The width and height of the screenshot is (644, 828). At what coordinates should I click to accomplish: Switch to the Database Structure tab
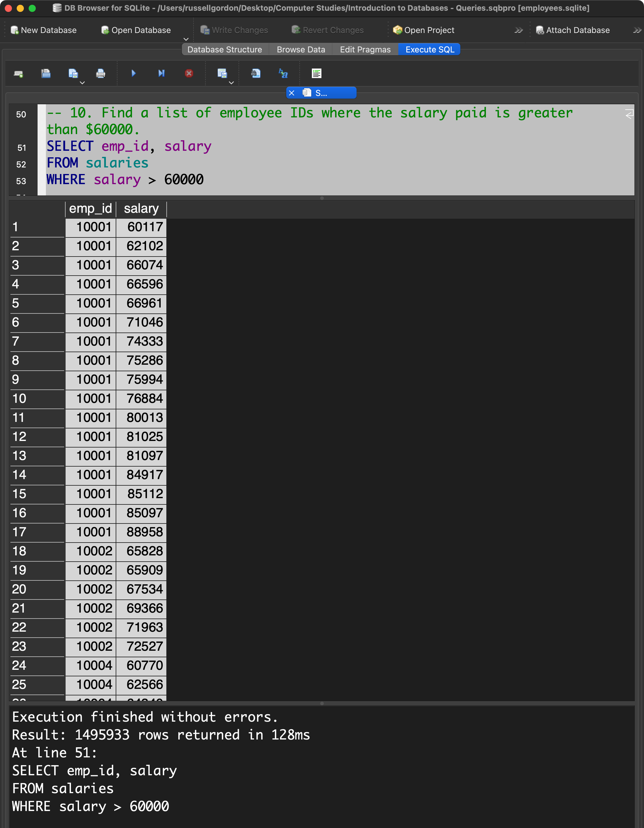(x=225, y=50)
